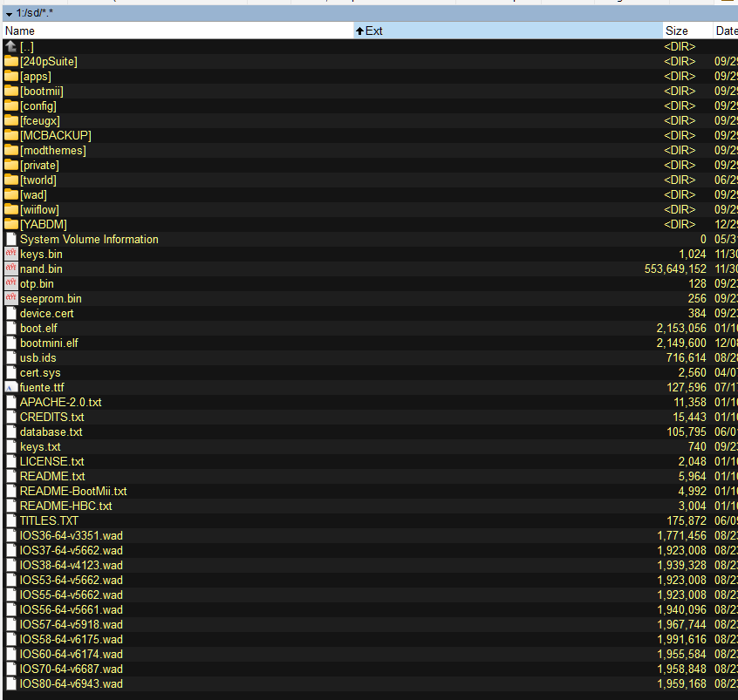Click the 716,614 size of usb.ids
738x700 pixels.
point(687,358)
